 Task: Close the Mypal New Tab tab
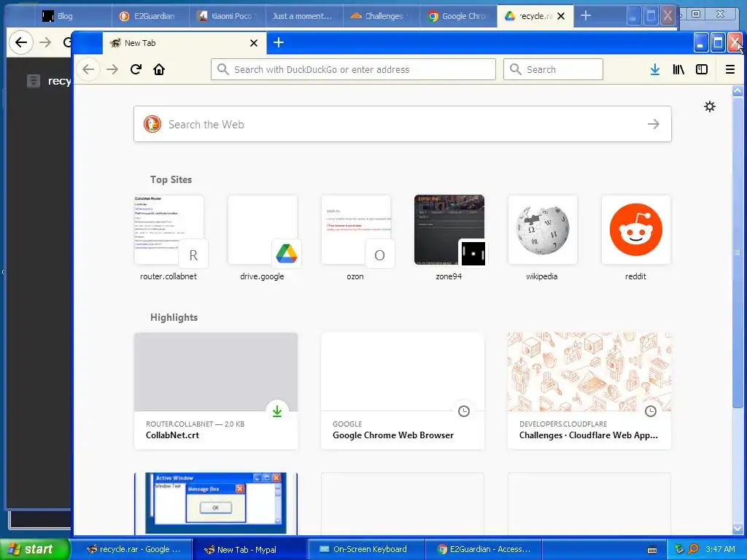tap(254, 43)
